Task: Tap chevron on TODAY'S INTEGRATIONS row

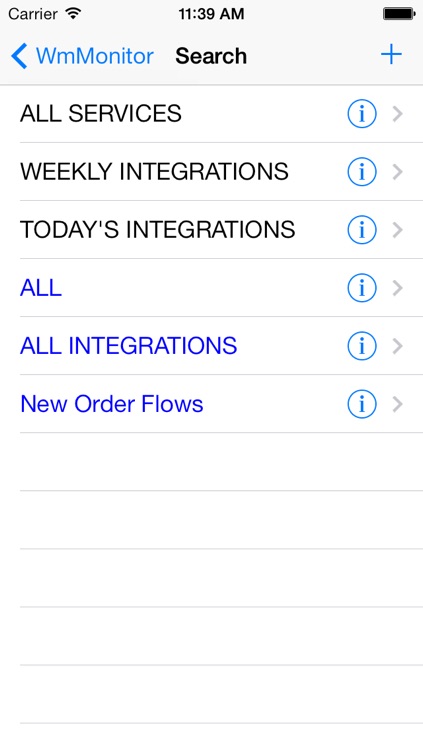Action: click(398, 230)
